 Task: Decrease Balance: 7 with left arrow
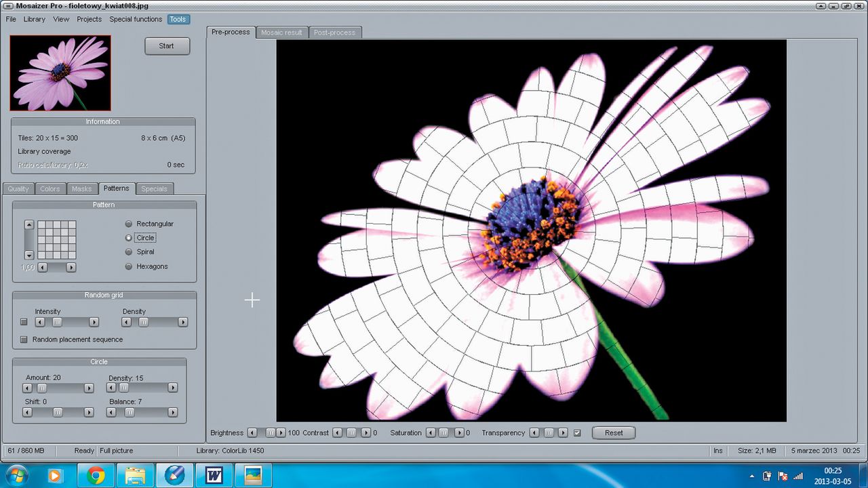click(x=111, y=412)
